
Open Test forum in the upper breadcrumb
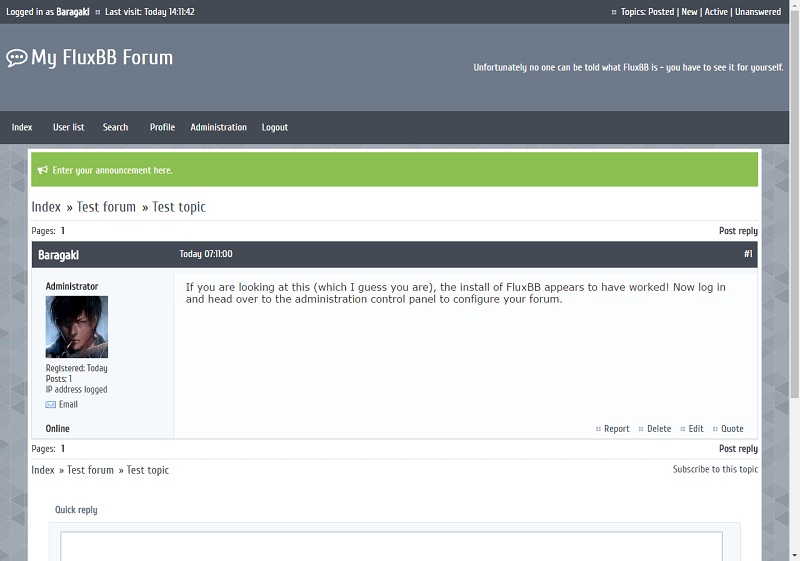point(106,207)
